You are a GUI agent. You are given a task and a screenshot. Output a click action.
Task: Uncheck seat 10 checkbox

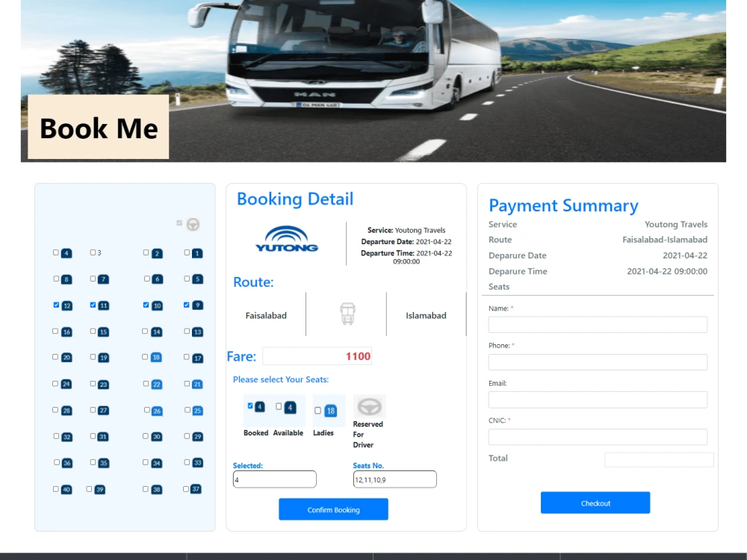tap(146, 305)
